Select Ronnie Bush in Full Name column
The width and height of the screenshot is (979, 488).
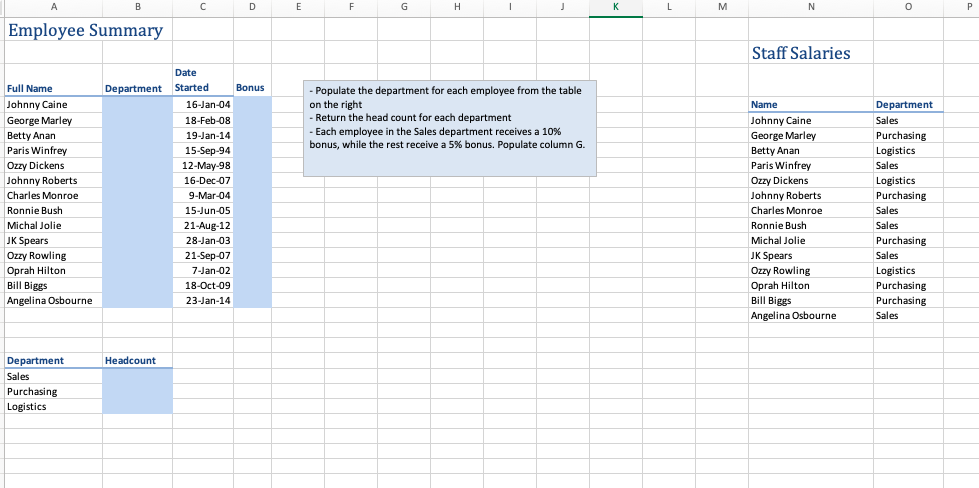pyautogui.click(x=54, y=210)
